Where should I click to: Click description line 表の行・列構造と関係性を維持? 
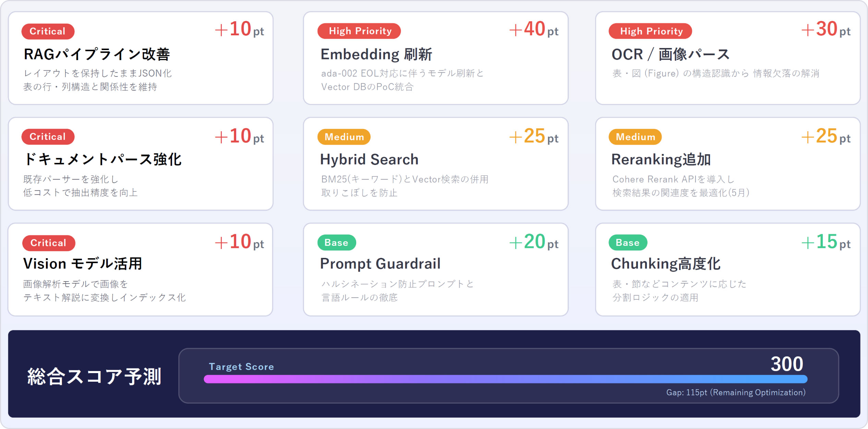(90, 87)
